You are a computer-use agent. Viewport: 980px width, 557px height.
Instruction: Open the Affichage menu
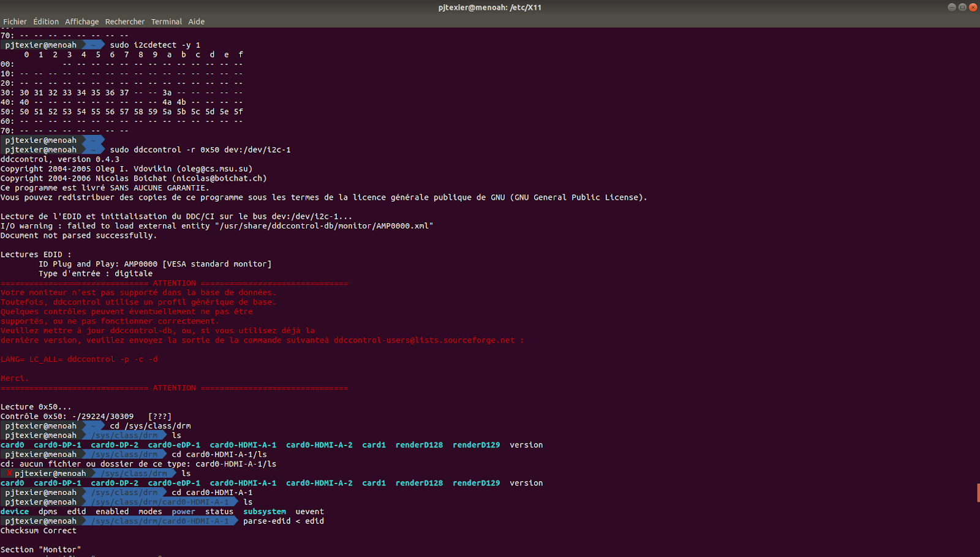pyautogui.click(x=82, y=21)
